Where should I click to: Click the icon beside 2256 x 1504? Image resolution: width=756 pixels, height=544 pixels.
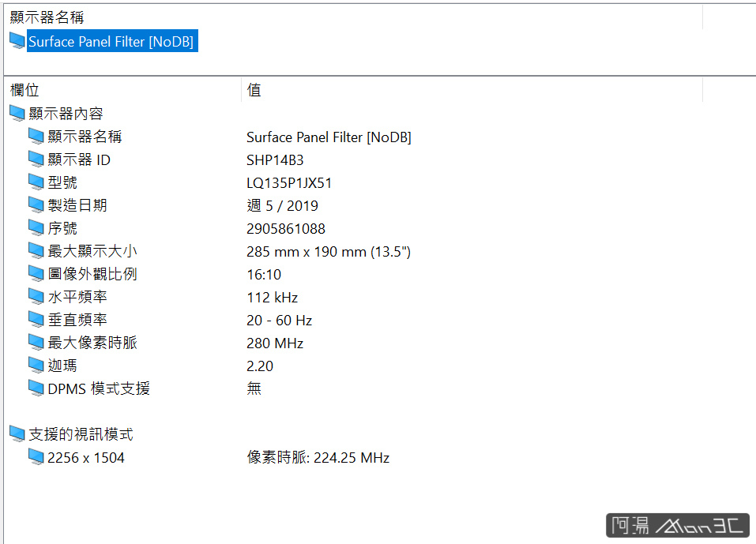36,457
